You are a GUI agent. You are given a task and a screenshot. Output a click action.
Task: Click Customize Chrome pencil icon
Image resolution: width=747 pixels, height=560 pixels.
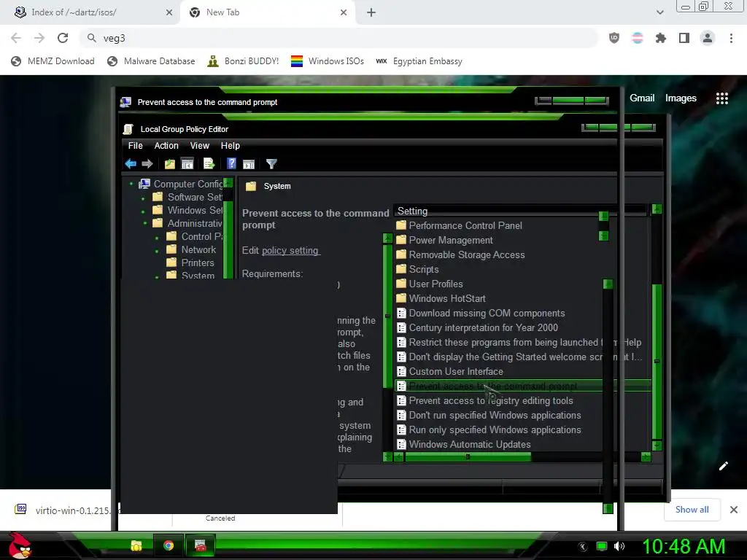[x=723, y=466]
